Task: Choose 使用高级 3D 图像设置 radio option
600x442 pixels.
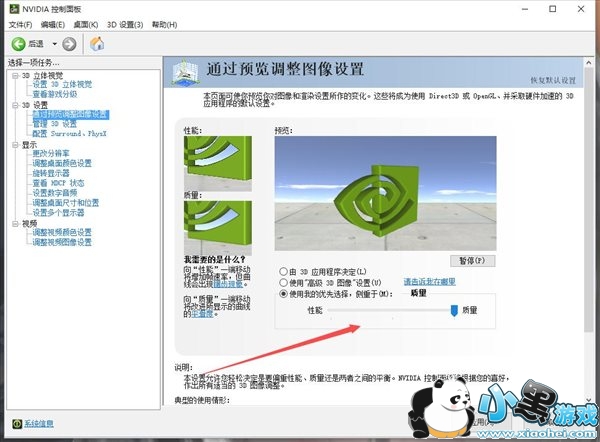Action: [x=283, y=283]
